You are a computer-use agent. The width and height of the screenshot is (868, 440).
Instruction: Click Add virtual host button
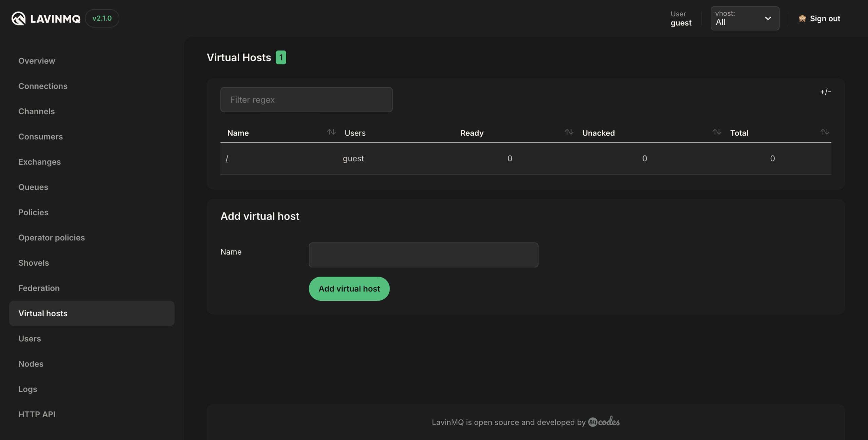(349, 288)
